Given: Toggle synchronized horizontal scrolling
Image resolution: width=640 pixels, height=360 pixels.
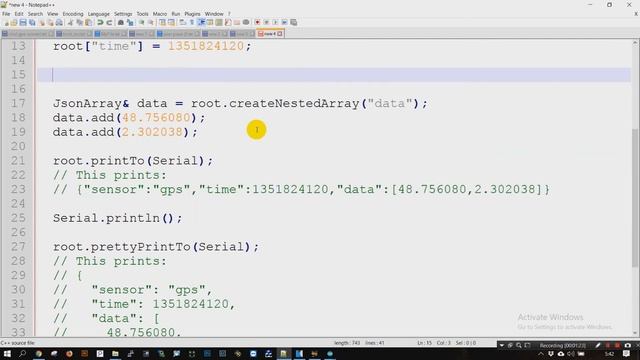Looking at the screenshot, I should tap(171, 22).
